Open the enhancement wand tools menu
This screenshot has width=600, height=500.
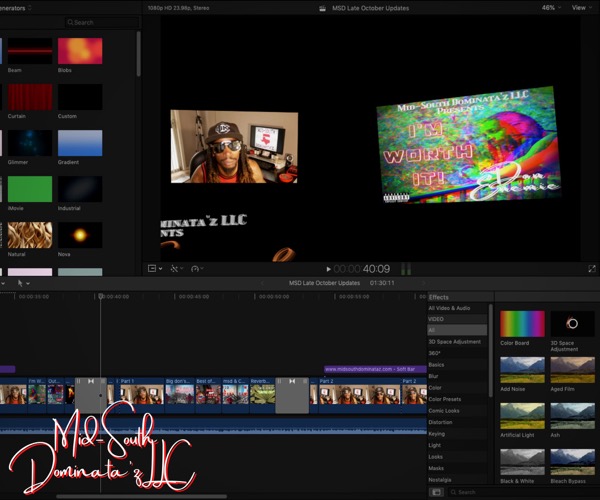[x=176, y=269]
